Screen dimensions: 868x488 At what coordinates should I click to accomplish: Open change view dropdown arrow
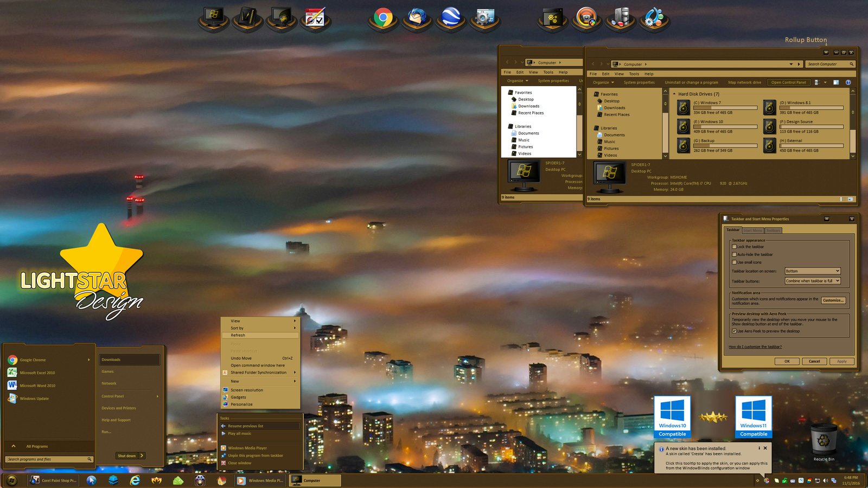pos(825,82)
